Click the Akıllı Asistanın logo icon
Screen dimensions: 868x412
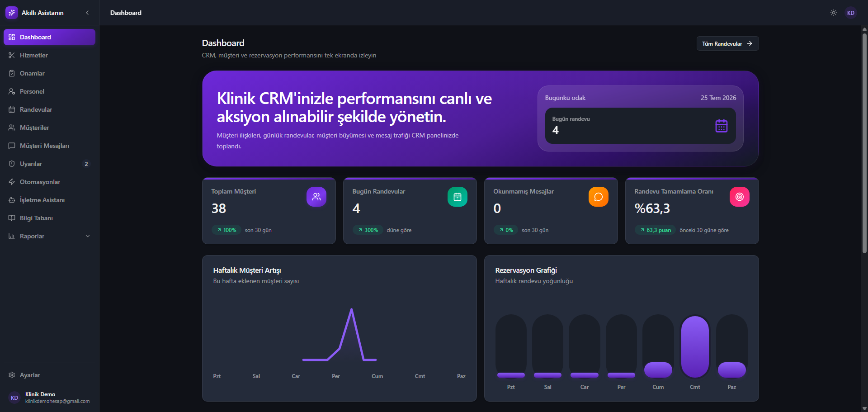[x=12, y=13]
